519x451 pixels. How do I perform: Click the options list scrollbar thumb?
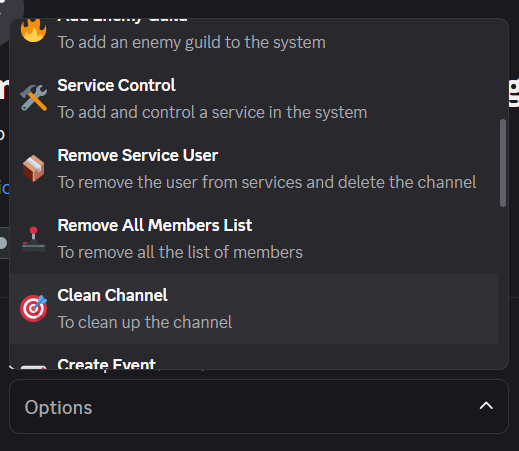pyautogui.click(x=503, y=163)
